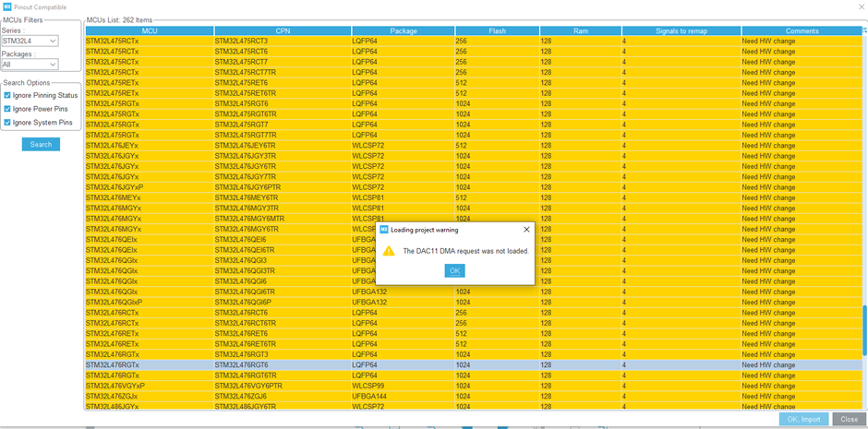Sort by Signals to remap column header
Screen dimensions: 868x429
[681, 31]
